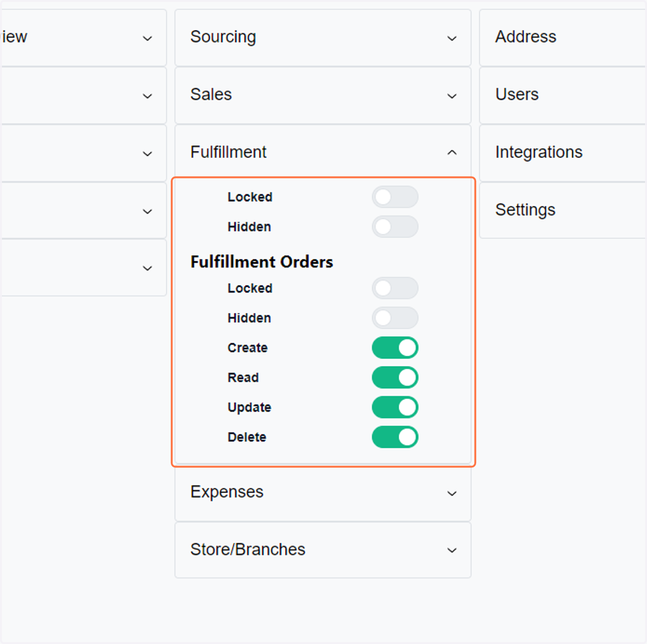Expand the Expenses section chevron
This screenshot has height=644, width=647.
[x=452, y=493]
